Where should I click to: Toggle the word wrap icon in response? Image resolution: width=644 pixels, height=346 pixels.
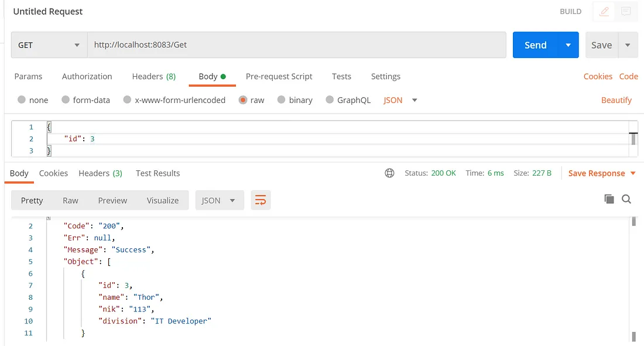261,200
